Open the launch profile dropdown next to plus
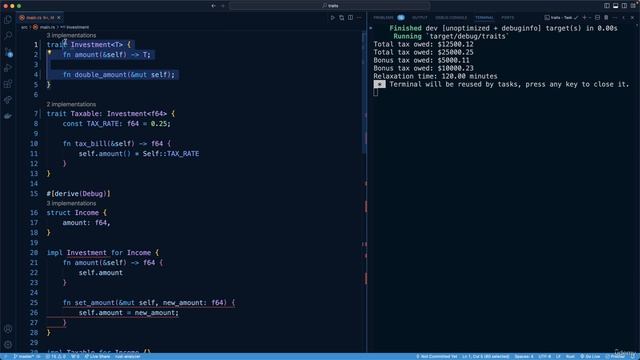 click(590, 18)
